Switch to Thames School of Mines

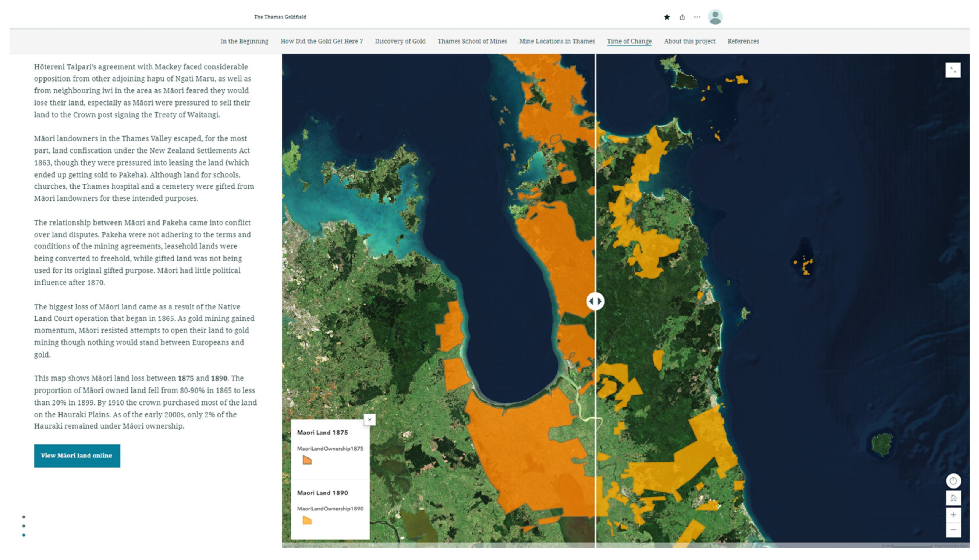pyautogui.click(x=472, y=41)
